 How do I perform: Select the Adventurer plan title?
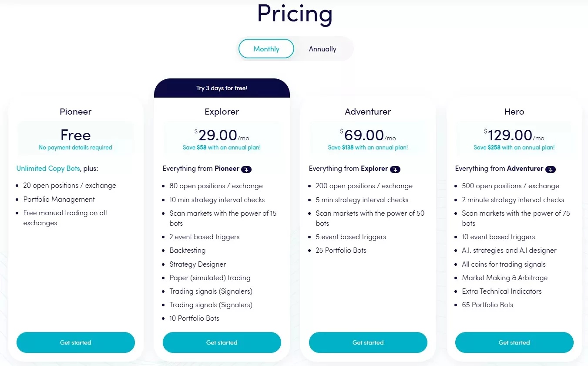tap(368, 112)
